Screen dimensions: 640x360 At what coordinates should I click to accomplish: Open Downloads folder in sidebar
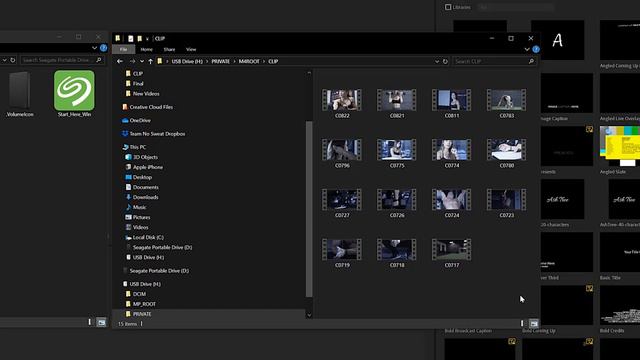click(x=142, y=197)
